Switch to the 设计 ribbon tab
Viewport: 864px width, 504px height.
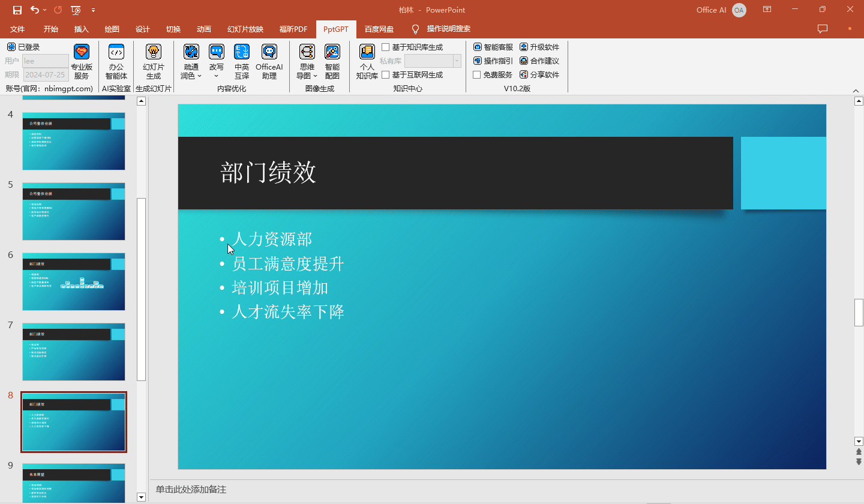pyautogui.click(x=142, y=29)
